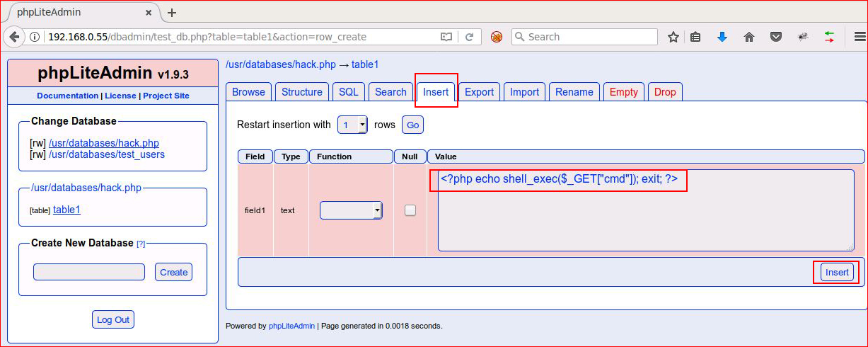Click /usr/databases/hack.php breadcrumb link
Image resolution: width=868 pixels, height=347 pixels.
click(x=281, y=64)
